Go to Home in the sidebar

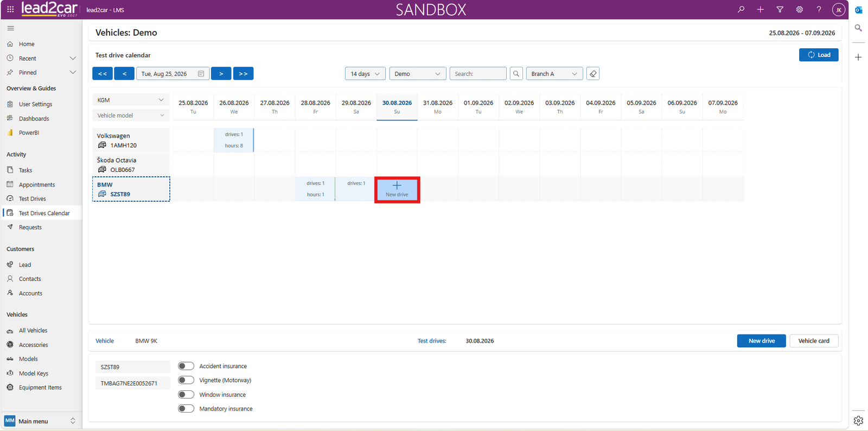point(27,44)
